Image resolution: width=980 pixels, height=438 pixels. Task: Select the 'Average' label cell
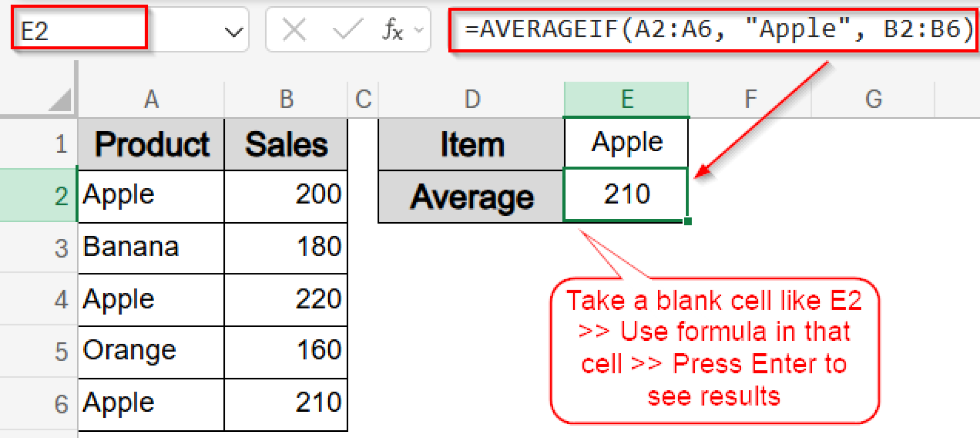pyautogui.click(x=471, y=195)
